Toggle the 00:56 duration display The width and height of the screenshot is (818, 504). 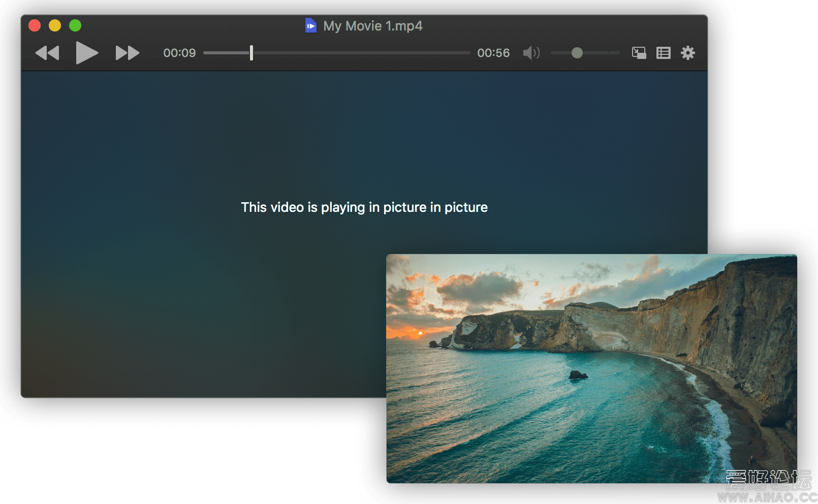493,53
